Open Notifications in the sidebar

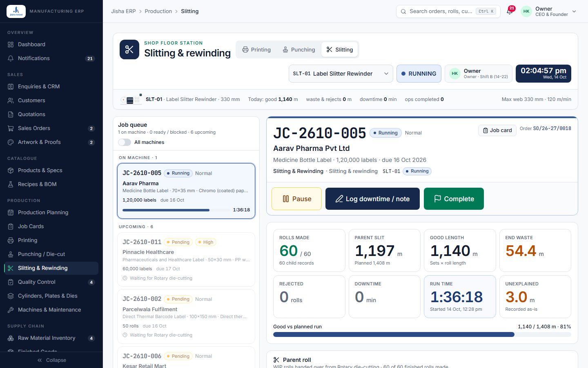[51, 58]
